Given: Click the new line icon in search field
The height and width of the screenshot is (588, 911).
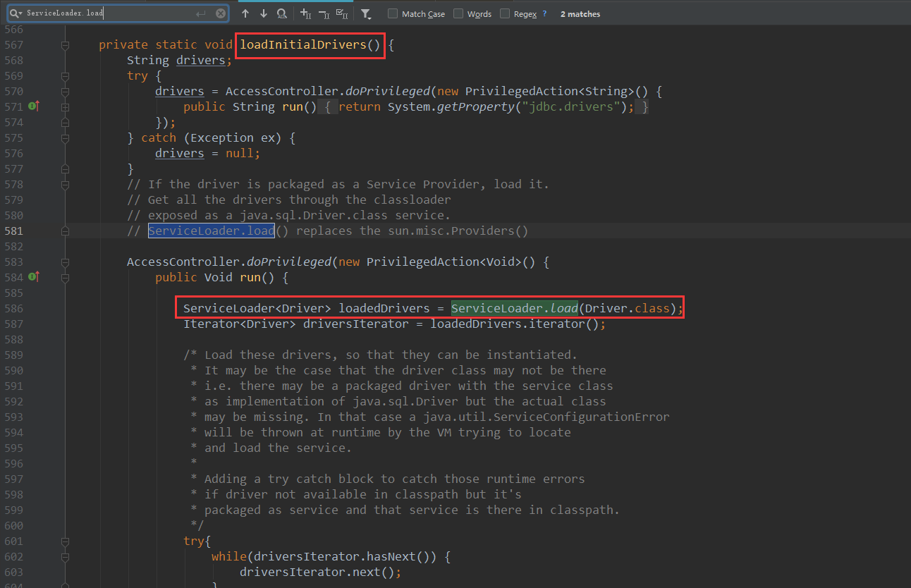Looking at the screenshot, I should click(201, 13).
